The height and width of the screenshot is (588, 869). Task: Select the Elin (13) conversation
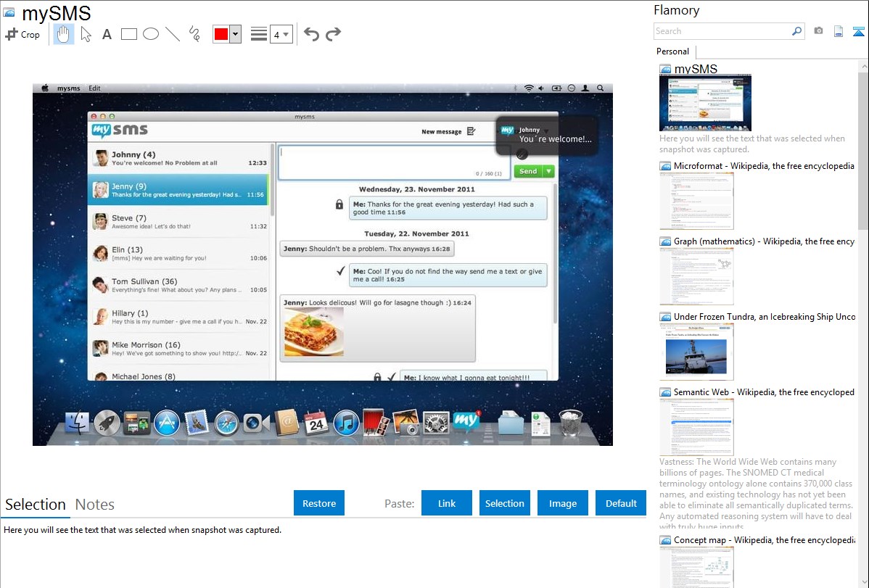click(x=180, y=253)
